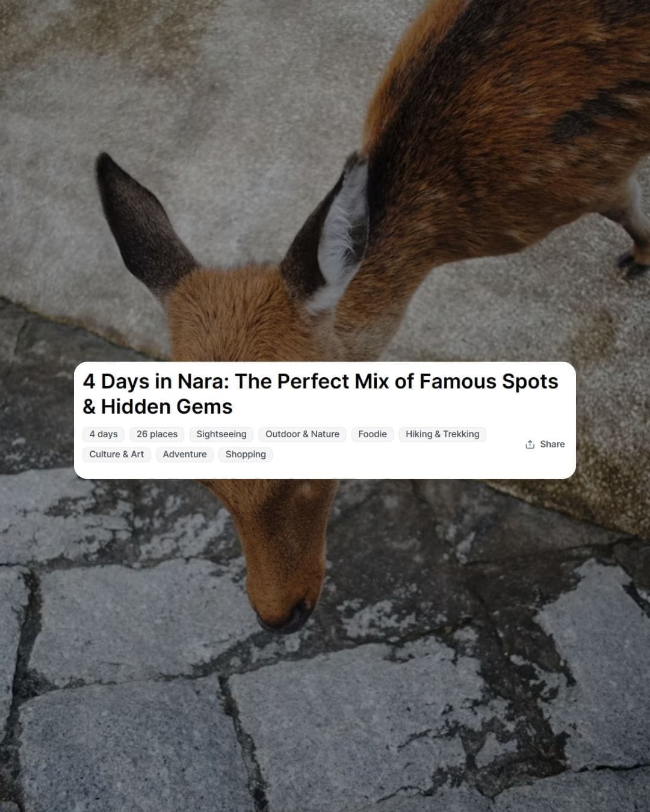Choose the Sightseeing tag
Screen dimensions: 650x812
coord(221,434)
